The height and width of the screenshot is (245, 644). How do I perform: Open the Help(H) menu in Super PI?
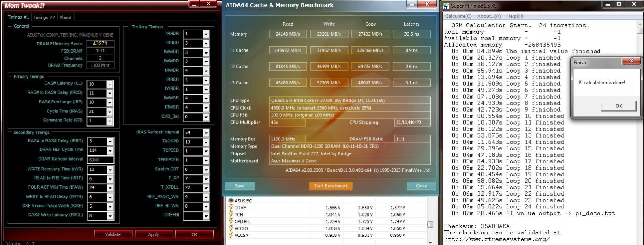(x=515, y=16)
